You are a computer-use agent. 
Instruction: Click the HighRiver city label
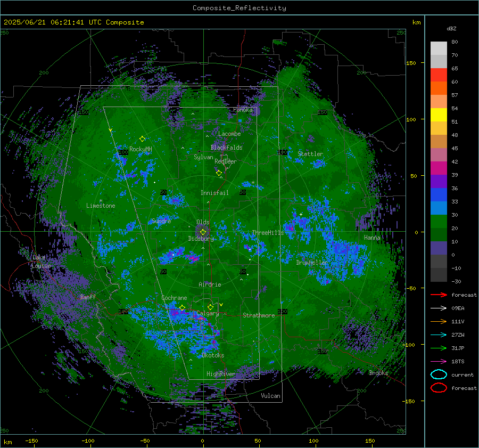click(221, 374)
